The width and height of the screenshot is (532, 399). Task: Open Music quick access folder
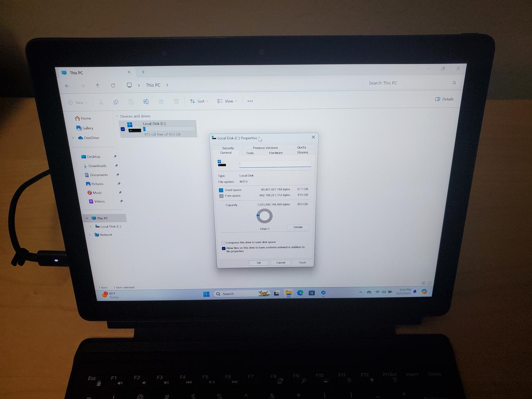click(95, 192)
